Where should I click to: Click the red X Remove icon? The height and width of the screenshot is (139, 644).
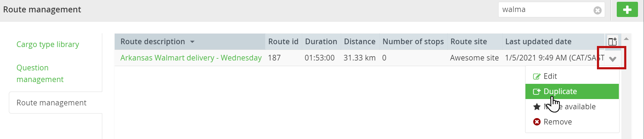pyautogui.click(x=537, y=122)
